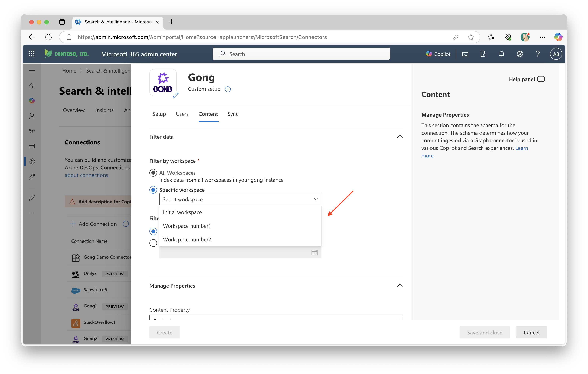Switch to the Sync tab
This screenshot has height=374, width=588.
tap(233, 114)
